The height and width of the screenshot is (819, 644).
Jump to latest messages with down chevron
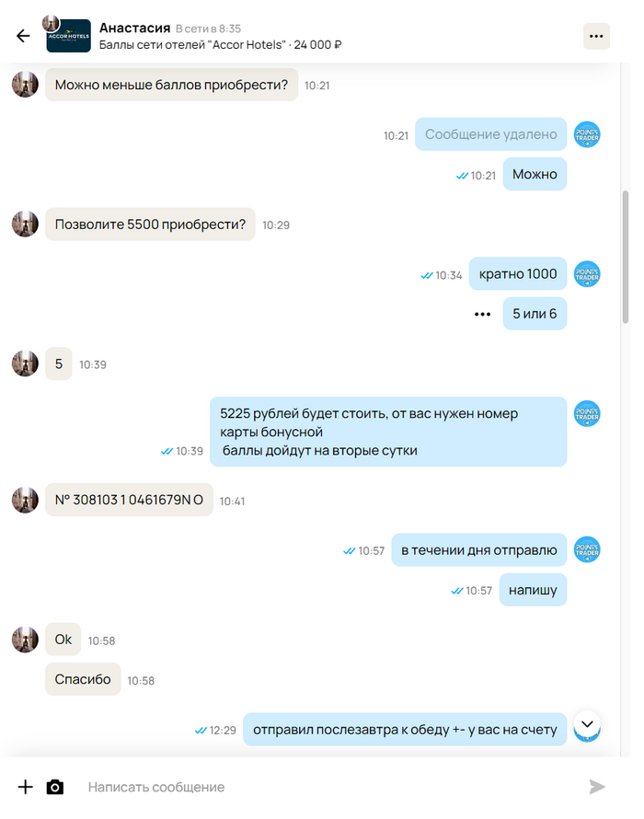(x=587, y=724)
